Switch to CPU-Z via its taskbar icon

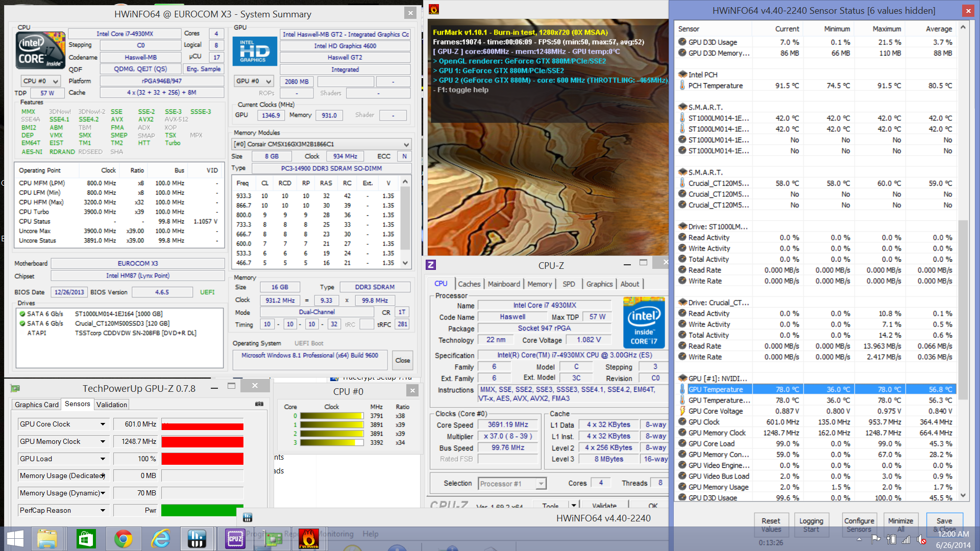click(235, 539)
